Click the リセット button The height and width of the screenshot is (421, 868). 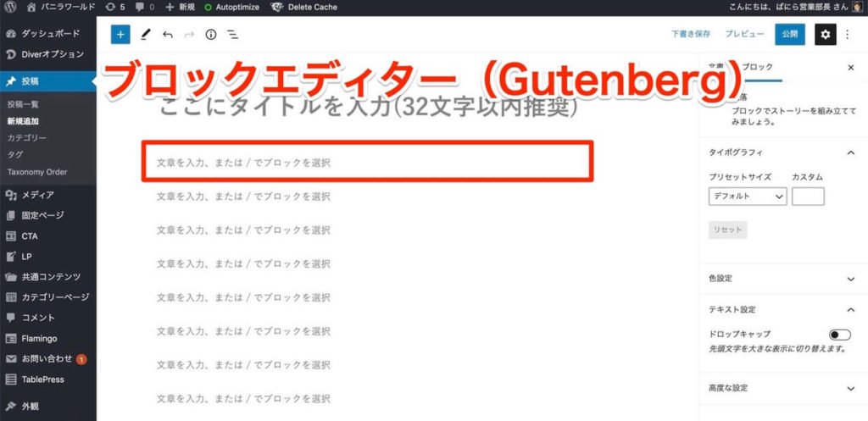[727, 230]
